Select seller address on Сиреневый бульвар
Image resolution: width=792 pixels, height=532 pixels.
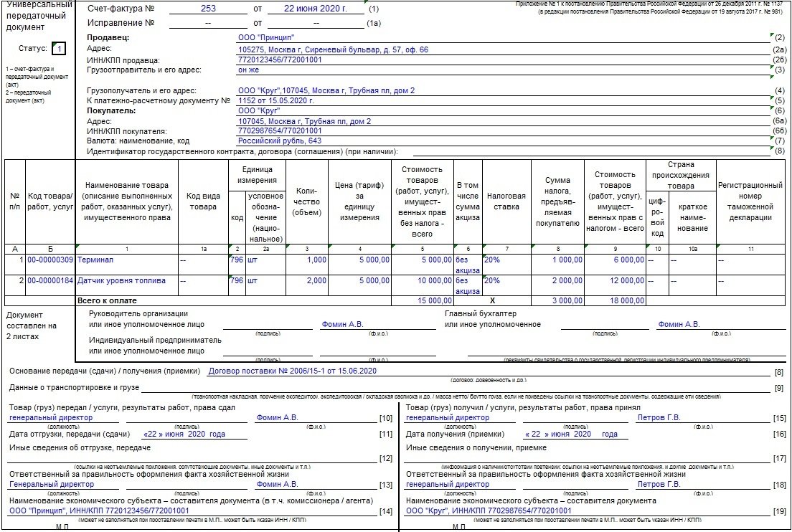click(x=333, y=49)
